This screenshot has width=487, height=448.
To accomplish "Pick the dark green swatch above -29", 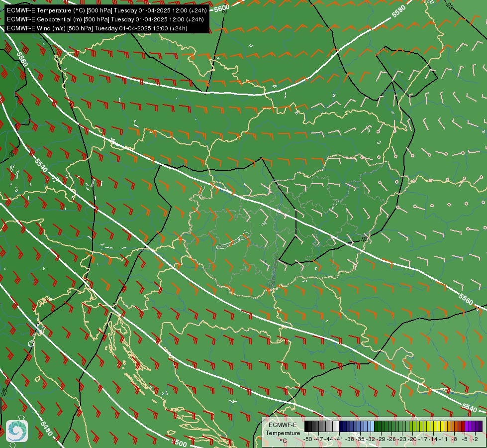I will click(x=380, y=426).
